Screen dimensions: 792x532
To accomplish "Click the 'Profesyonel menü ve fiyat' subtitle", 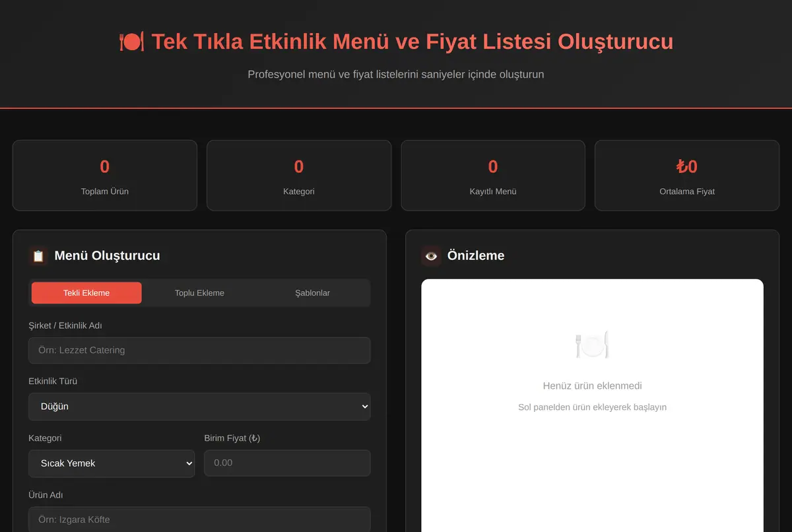I will (x=396, y=75).
